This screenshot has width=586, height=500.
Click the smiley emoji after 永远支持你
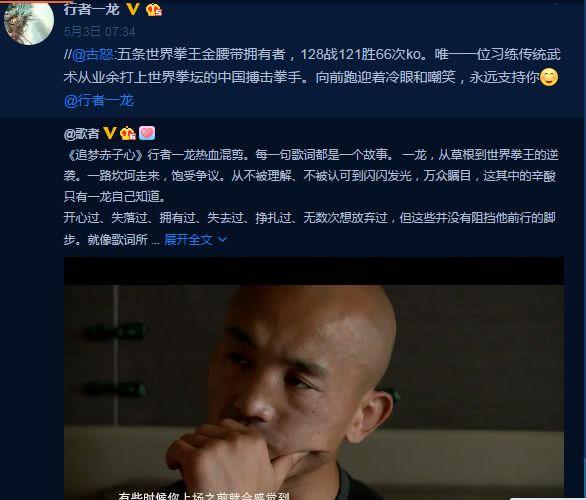coord(549,77)
